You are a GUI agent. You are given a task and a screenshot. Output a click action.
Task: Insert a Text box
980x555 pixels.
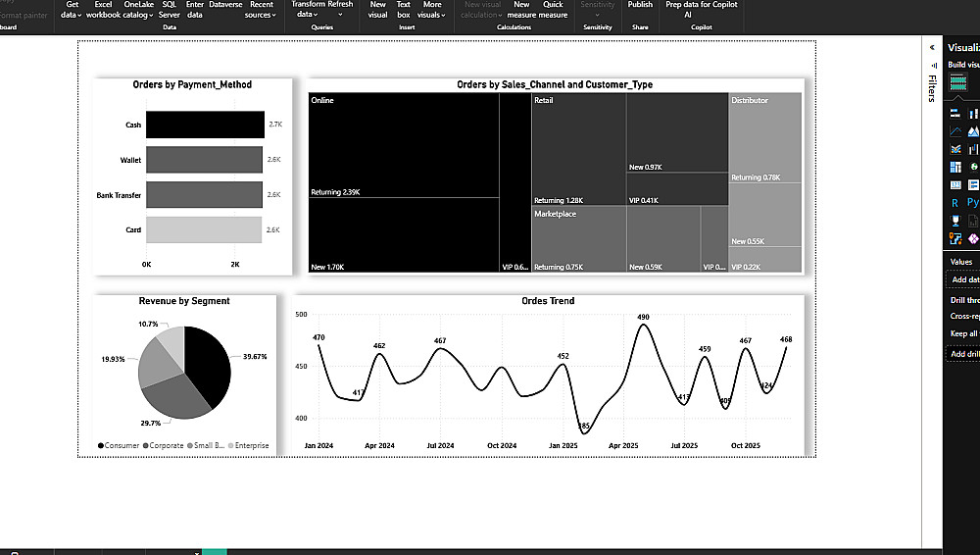click(404, 10)
